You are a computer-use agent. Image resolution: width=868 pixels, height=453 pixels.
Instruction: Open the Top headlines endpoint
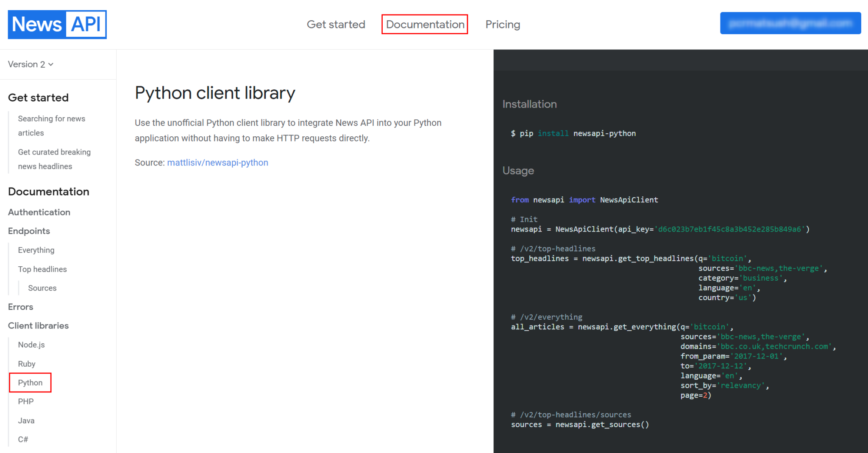pos(42,269)
